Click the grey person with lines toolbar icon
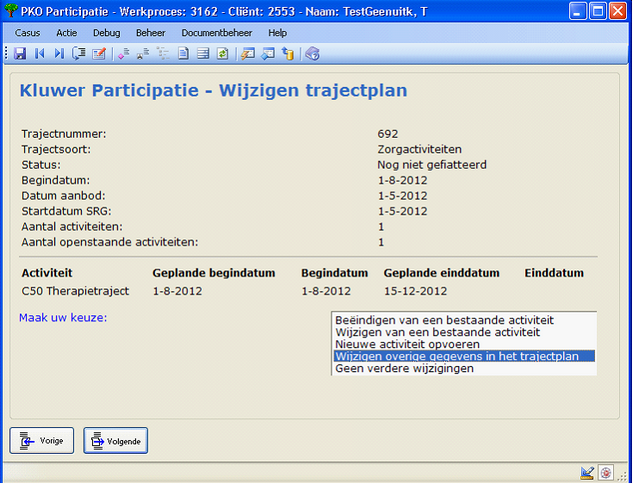The image size is (633, 484). [x=143, y=54]
